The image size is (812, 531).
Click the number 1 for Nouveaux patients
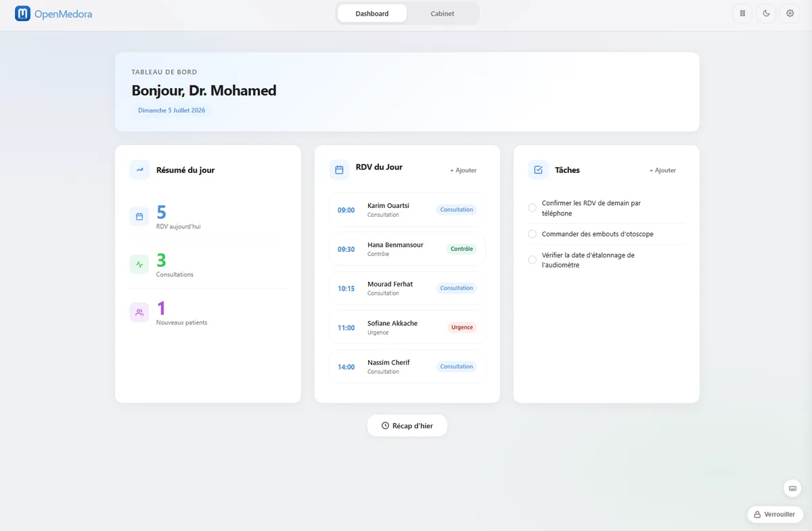(161, 309)
